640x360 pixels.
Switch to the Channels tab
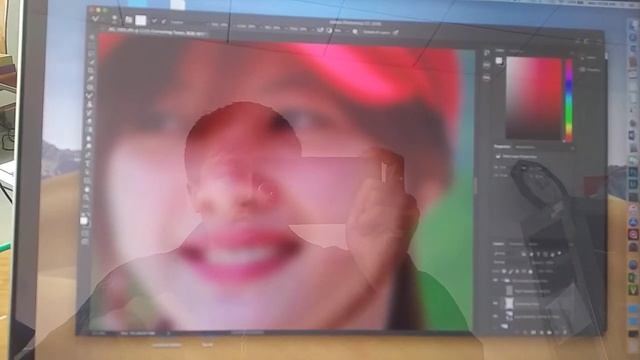point(516,244)
